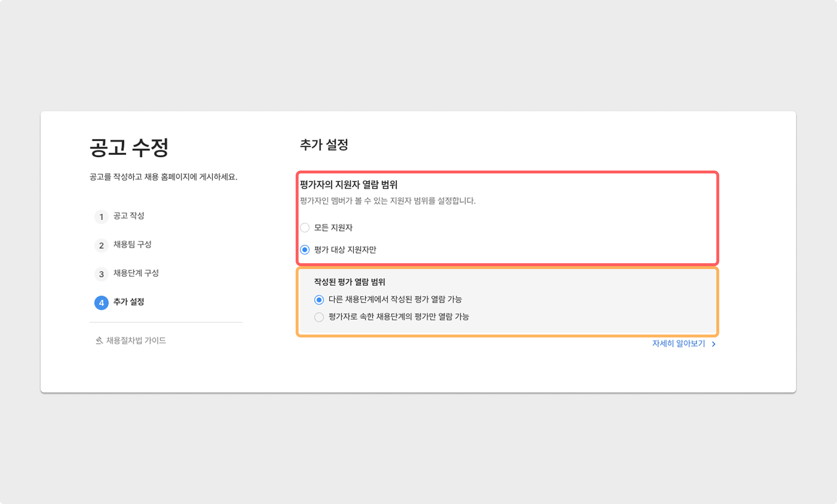
Task: Open the 채용단계 구성 step
Action: pyautogui.click(x=136, y=273)
